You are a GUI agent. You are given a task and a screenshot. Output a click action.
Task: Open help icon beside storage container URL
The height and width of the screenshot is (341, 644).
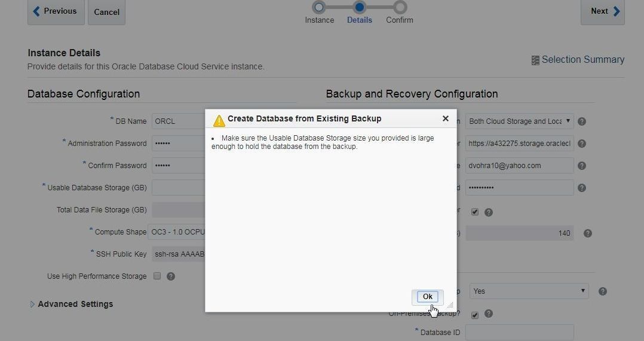click(x=582, y=144)
